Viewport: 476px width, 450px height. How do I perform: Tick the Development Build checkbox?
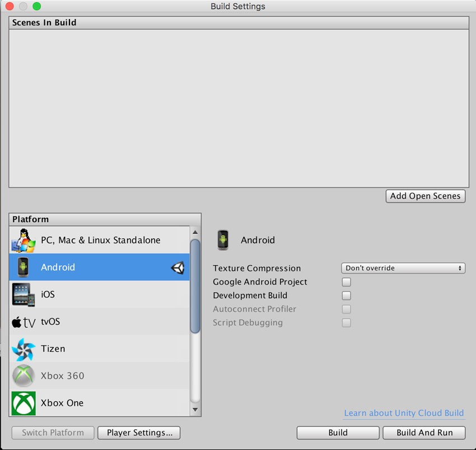click(347, 296)
